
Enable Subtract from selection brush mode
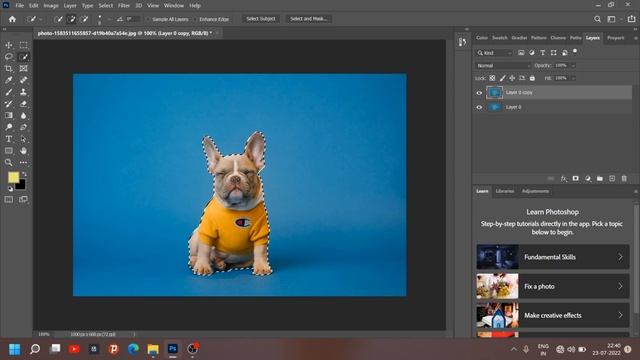(84, 19)
